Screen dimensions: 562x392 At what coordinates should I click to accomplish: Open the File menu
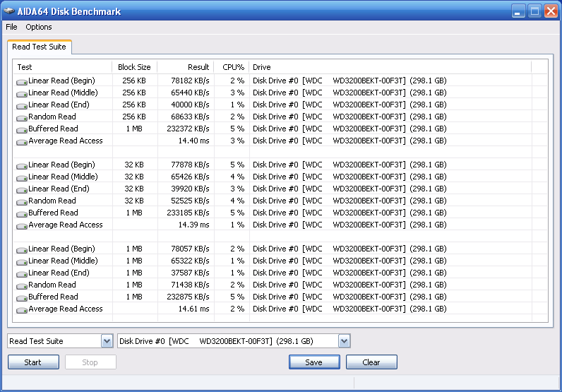pos(11,27)
